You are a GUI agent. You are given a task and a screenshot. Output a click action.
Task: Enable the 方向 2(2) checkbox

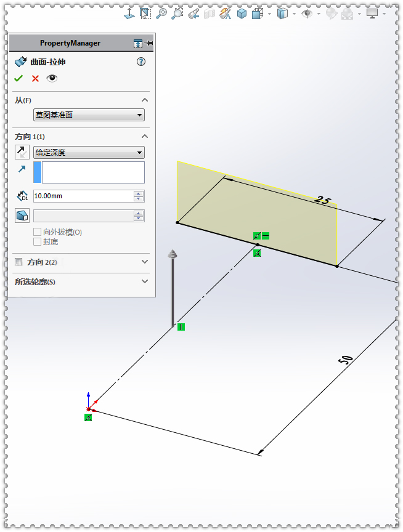click(x=18, y=262)
